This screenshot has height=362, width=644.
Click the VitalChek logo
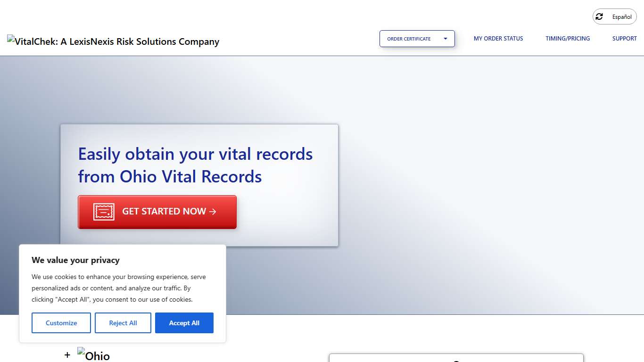(113, 41)
